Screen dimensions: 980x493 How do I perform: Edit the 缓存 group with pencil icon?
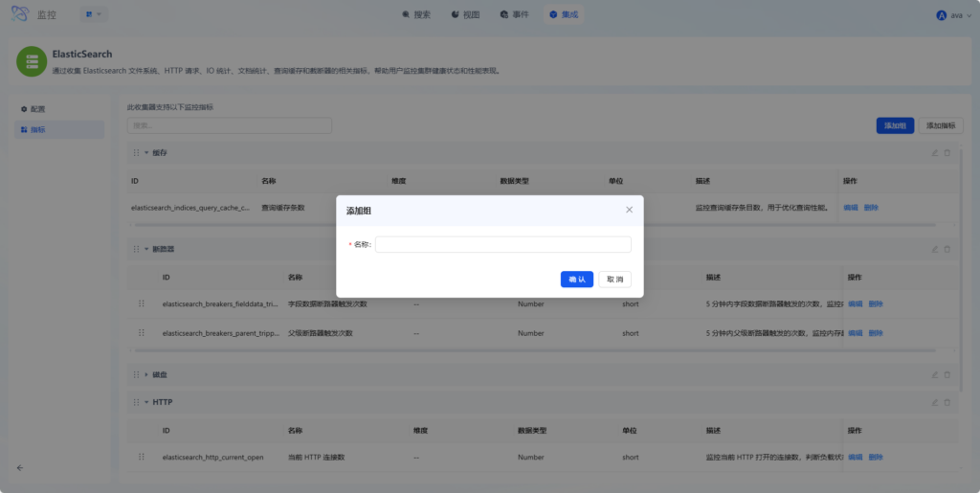coord(935,153)
